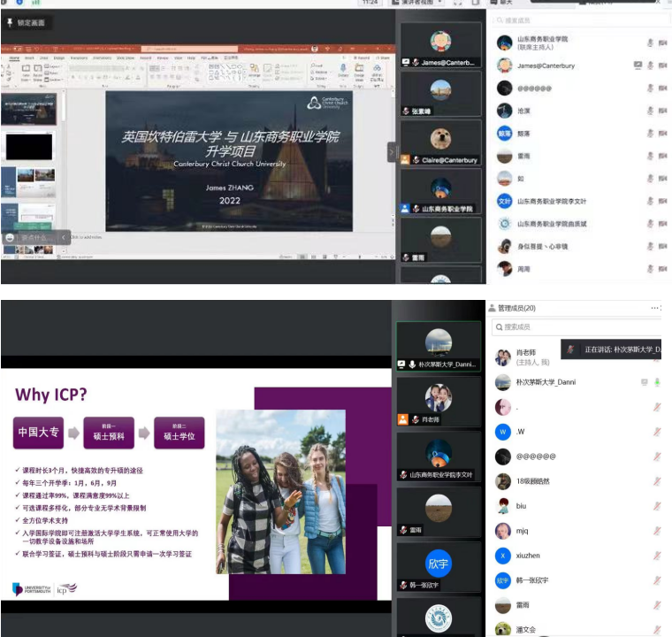Select the second slide thumbnail in PowerPoint
This screenshot has width=672, height=637.
coord(29,146)
